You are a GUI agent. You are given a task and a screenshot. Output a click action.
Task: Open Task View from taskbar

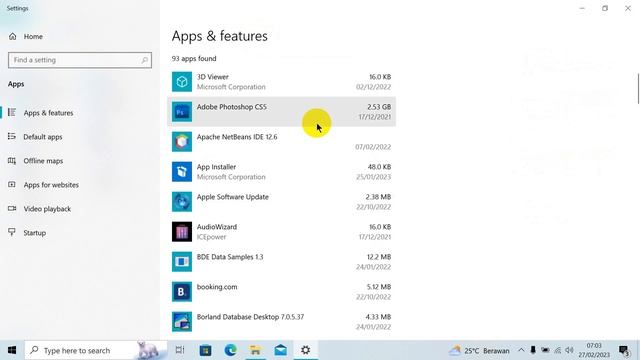(180, 350)
